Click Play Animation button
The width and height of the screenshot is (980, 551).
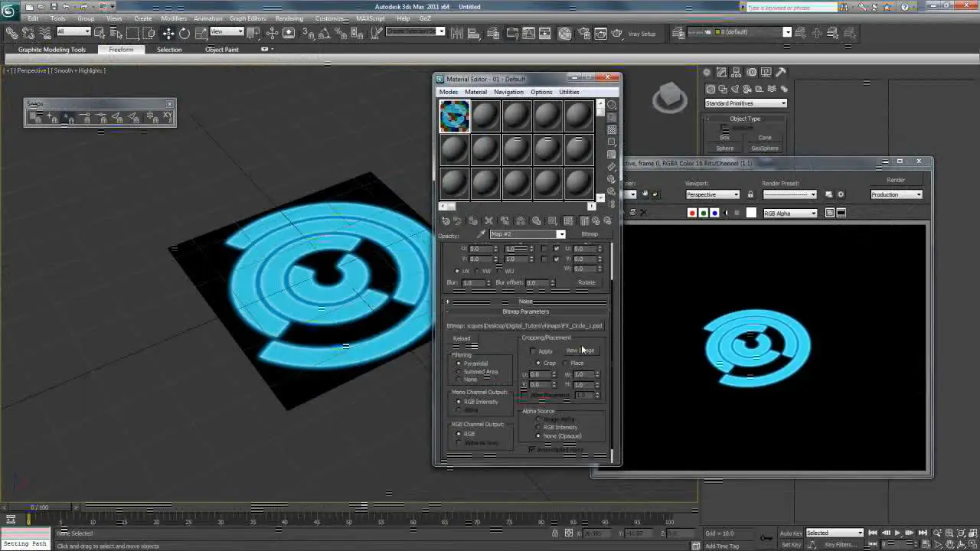pos(897,533)
